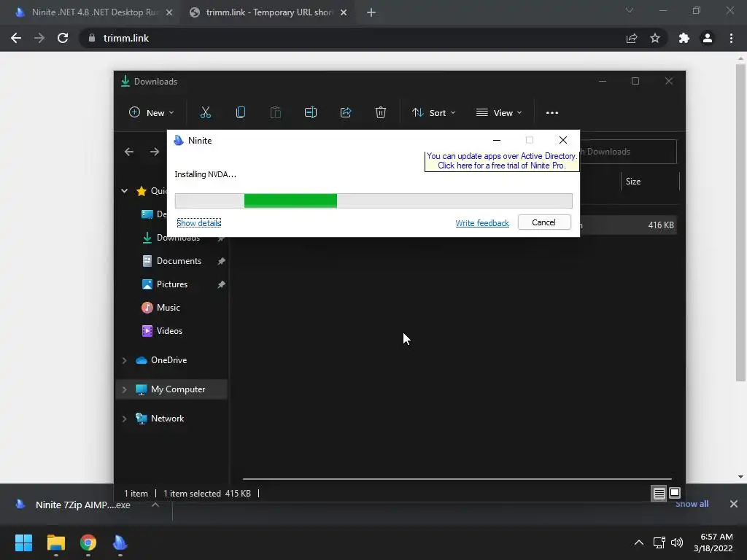Click the Explorer horizontal scrollbar
Screen dimensions: 747x560
click(457, 478)
